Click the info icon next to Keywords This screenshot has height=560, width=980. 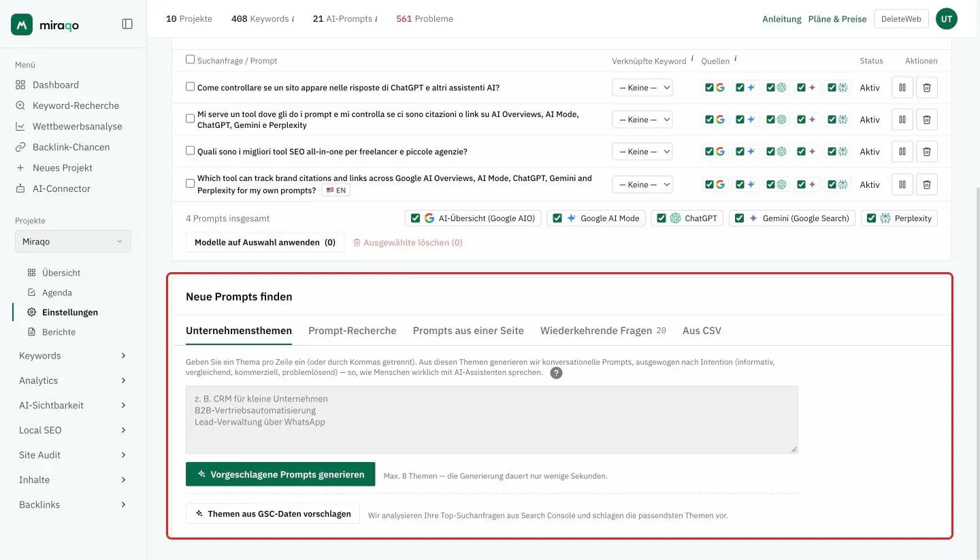point(293,19)
